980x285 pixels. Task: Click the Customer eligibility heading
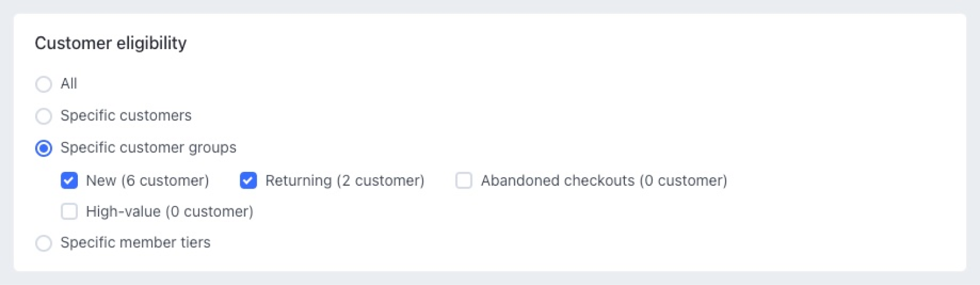[111, 43]
